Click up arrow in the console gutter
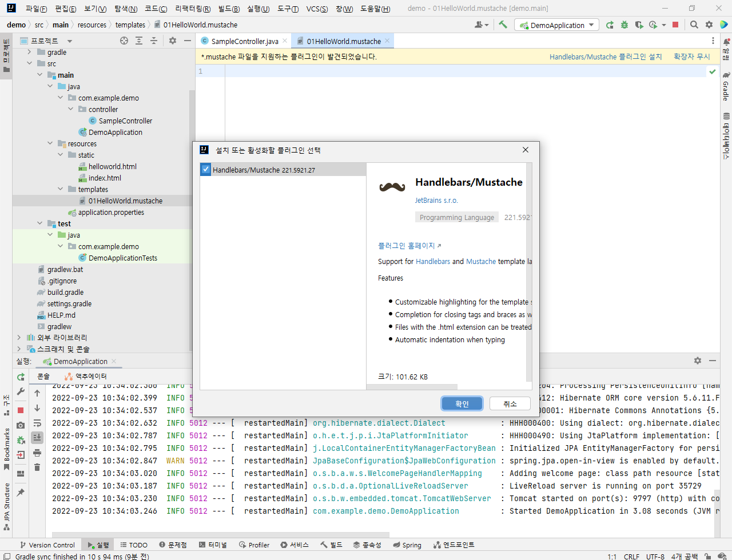The image size is (732, 560). 37,393
